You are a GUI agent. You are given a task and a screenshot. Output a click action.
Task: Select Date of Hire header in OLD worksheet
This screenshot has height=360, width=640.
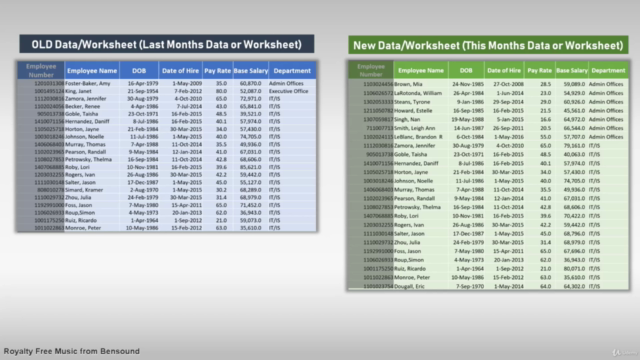[180, 71]
